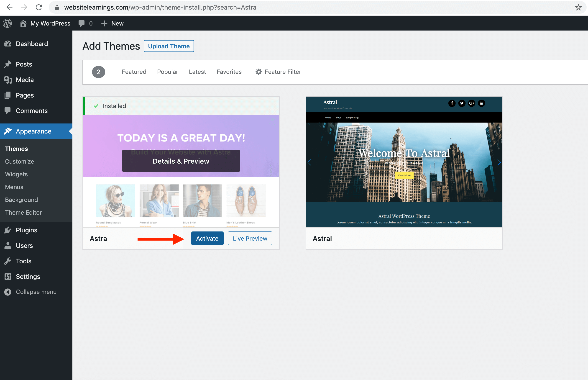Click the Feature Filter gear icon
Screen dimensions: 588x380
coord(258,72)
